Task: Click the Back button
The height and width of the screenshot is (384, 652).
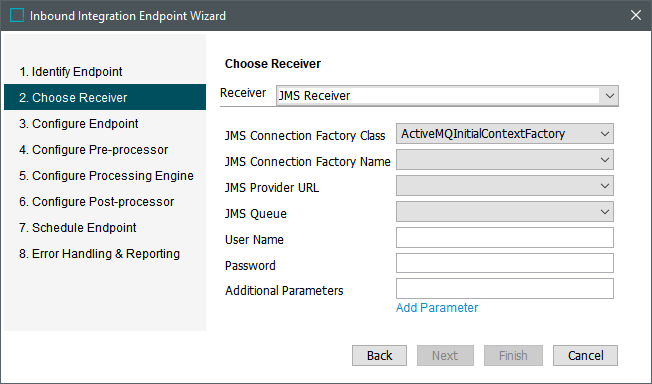Action: (x=379, y=356)
